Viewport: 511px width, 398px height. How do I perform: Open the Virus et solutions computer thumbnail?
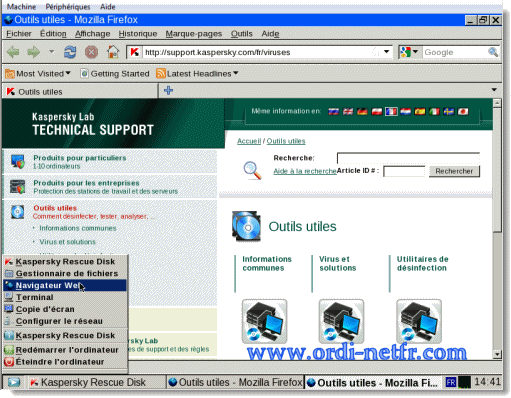click(341, 321)
